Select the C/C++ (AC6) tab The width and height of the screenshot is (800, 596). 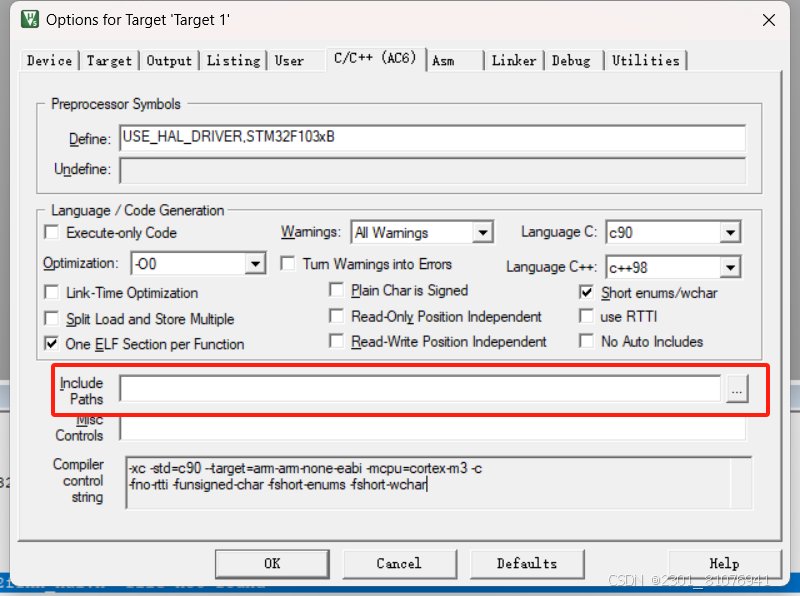(376, 59)
